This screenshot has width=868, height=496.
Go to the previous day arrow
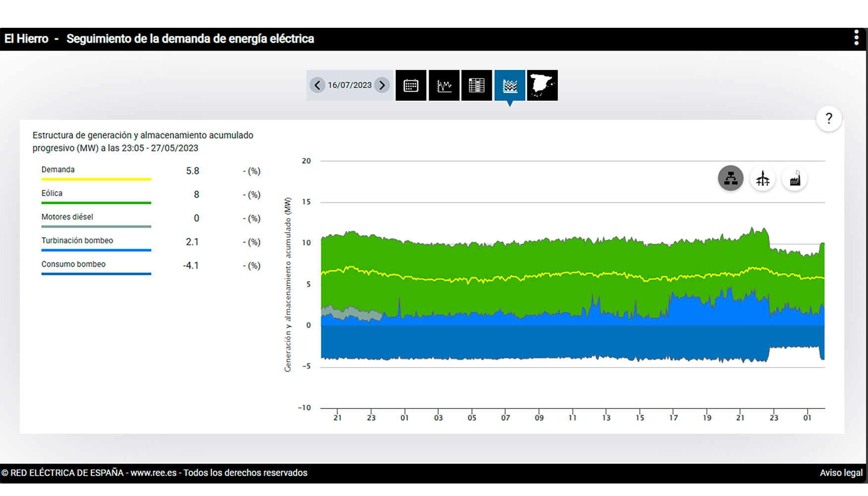[317, 85]
